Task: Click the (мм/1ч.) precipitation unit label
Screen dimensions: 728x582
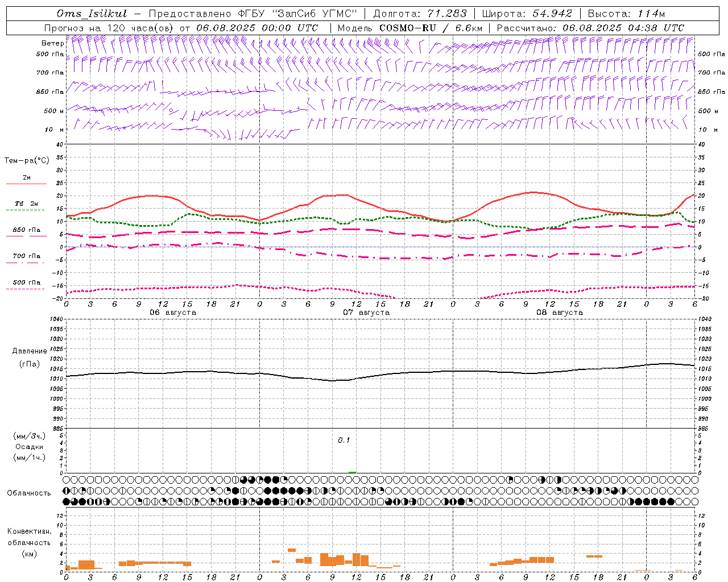Action: (30, 458)
